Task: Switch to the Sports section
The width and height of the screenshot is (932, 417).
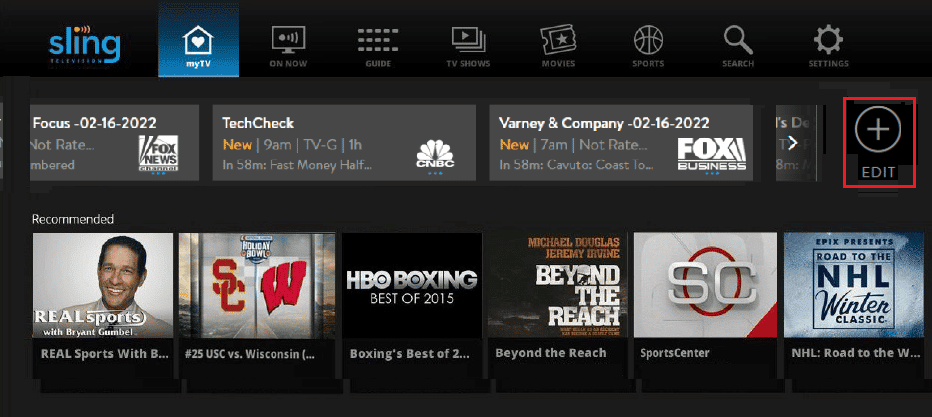Action: 648,46
